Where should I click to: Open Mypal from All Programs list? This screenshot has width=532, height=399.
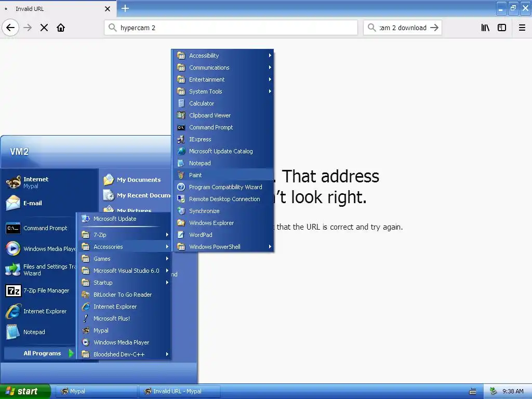point(124,330)
